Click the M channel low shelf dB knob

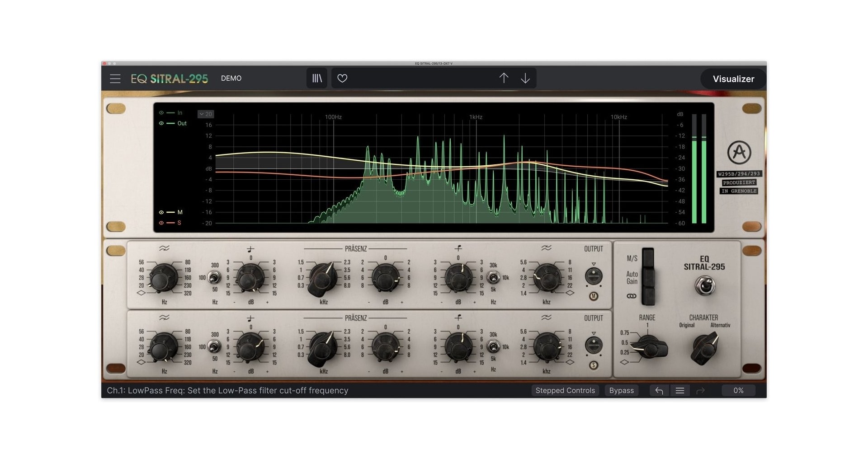(250, 278)
